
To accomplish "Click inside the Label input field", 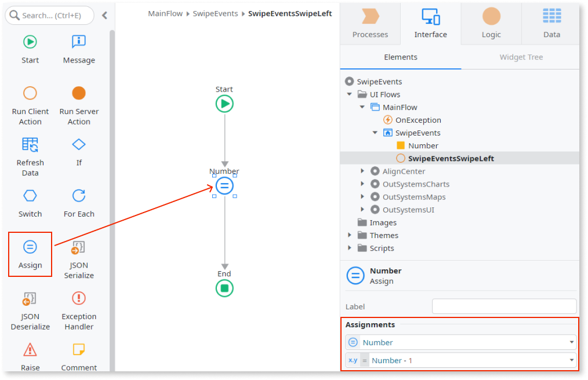I will tap(503, 306).
